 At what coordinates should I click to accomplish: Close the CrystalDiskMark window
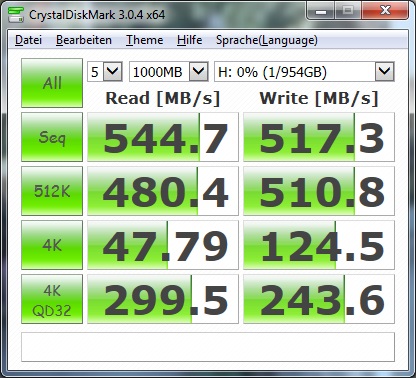click(385, 11)
